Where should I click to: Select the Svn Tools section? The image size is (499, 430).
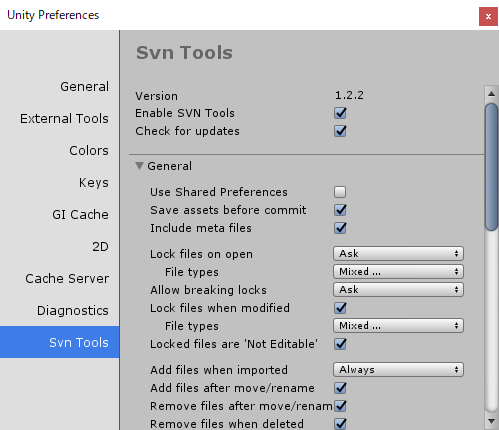59,342
